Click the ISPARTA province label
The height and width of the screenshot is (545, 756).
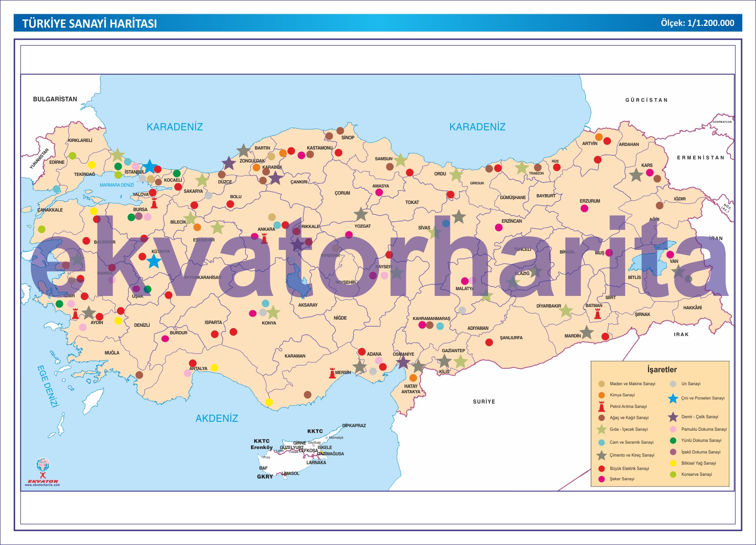click(x=213, y=322)
